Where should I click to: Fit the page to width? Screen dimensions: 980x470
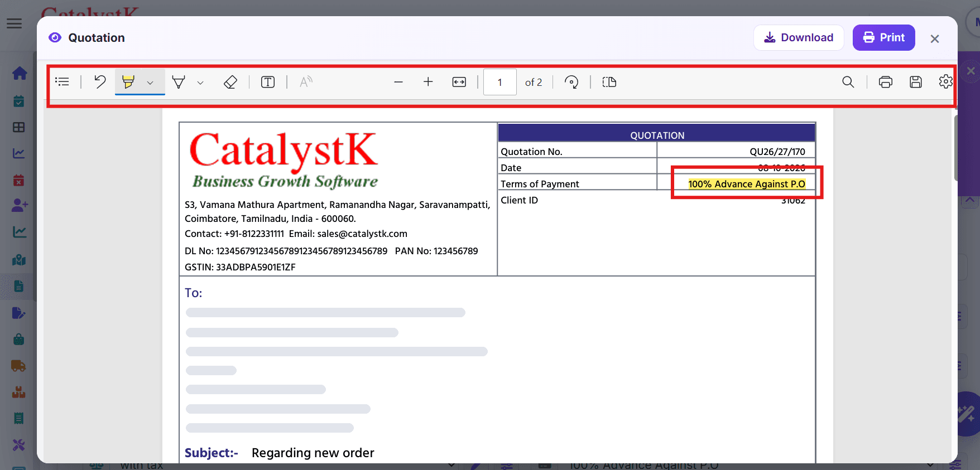(459, 82)
